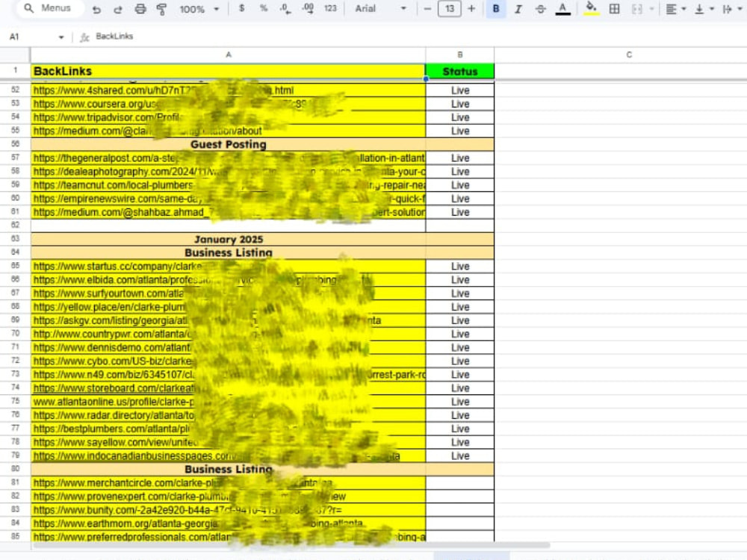
Task: Select column B header
Action: point(459,55)
